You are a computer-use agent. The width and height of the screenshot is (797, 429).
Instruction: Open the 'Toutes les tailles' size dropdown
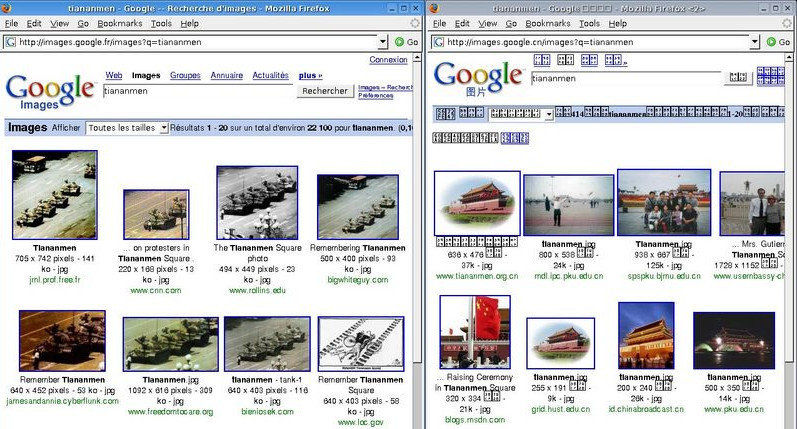[x=127, y=128]
